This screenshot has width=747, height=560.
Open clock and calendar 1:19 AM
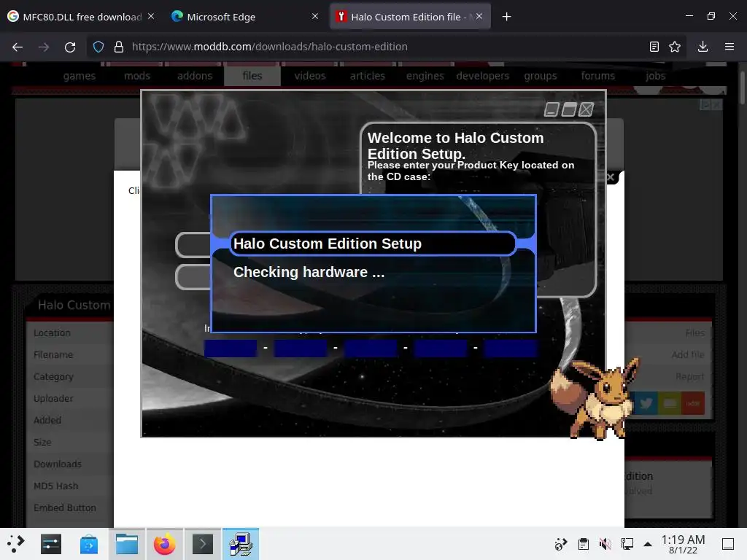click(683, 544)
